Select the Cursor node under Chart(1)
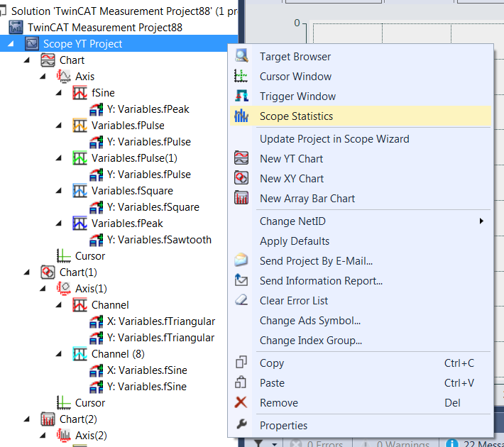The image size is (504, 447). tap(90, 403)
